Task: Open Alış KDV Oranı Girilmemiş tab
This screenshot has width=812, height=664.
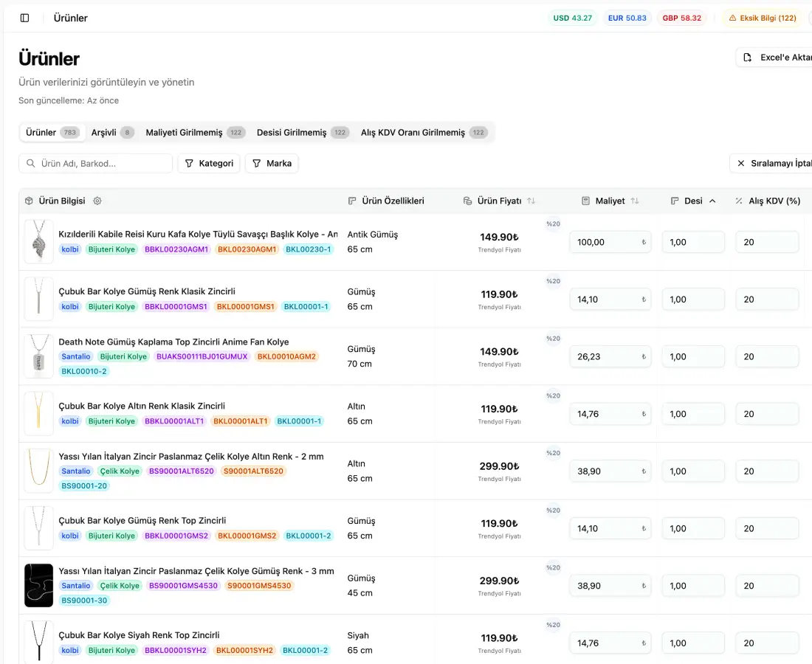Action: click(424, 133)
